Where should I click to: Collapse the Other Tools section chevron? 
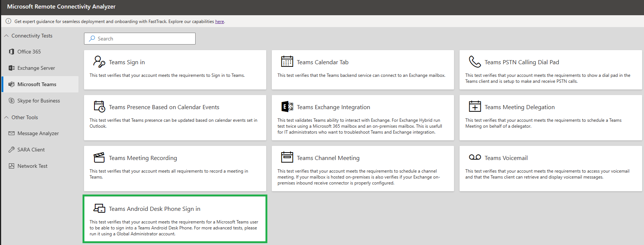[6, 117]
